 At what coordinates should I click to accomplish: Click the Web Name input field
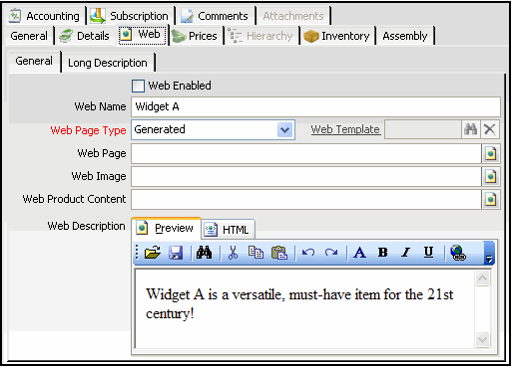(316, 107)
